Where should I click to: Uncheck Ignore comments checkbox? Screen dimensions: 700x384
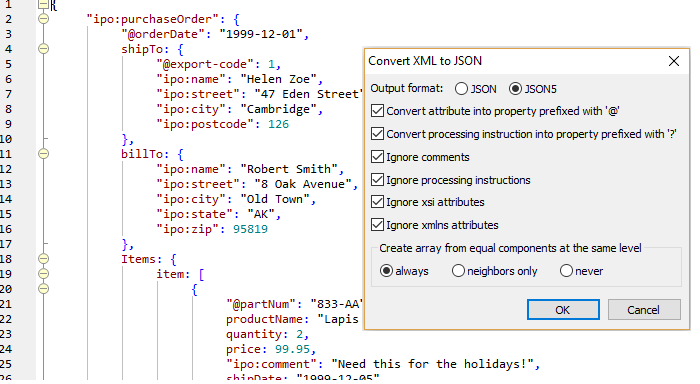[x=377, y=157]
